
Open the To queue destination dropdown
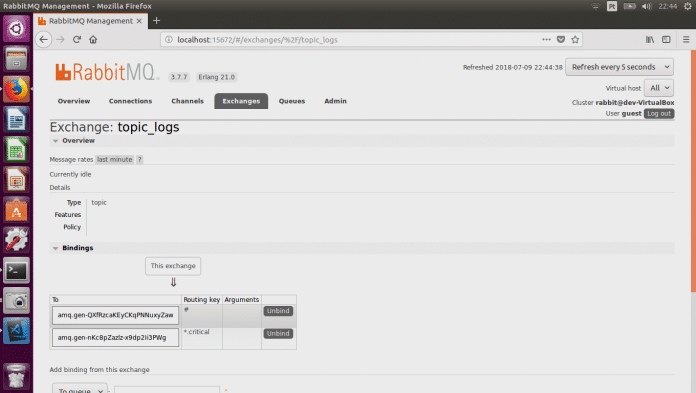tap(80, 389)
